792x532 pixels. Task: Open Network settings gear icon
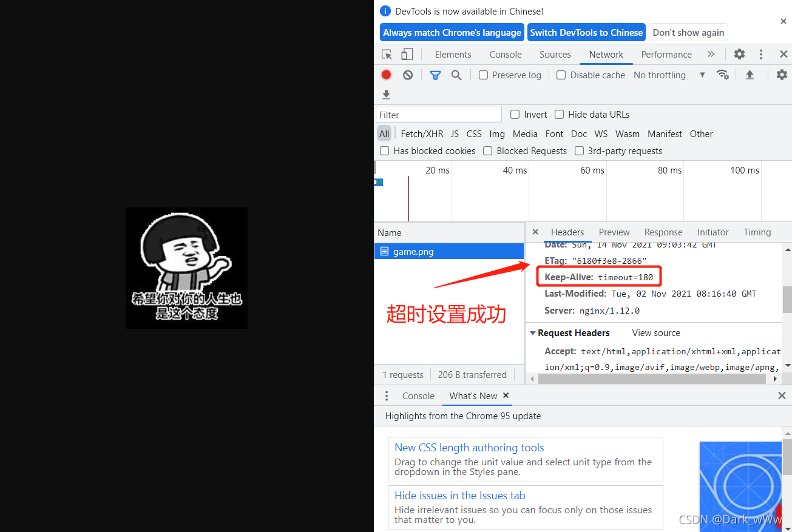point(782,75)
